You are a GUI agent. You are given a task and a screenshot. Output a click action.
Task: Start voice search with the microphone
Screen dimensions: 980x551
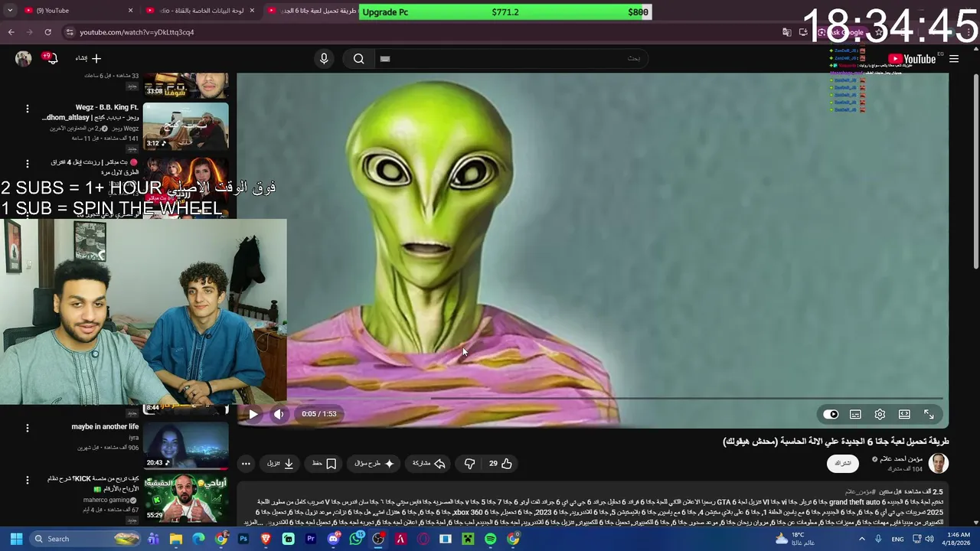324,58
